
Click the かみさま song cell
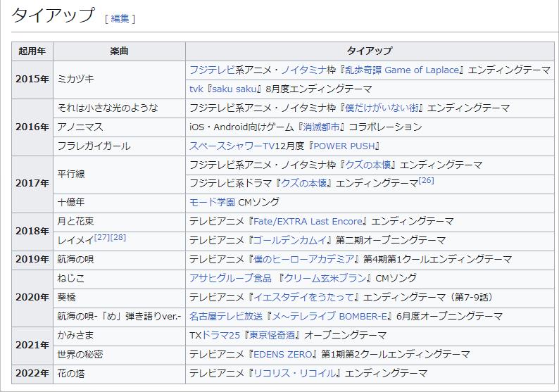[x=119, y=335]
